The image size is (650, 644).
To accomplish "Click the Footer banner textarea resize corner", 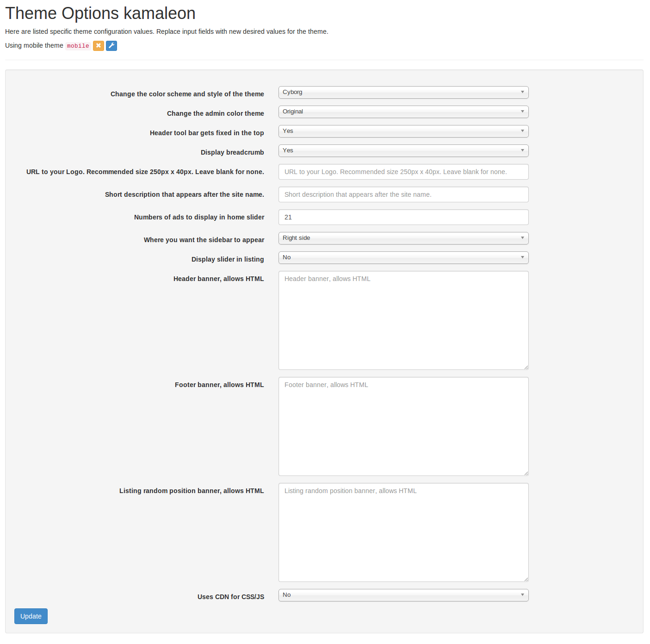I will [x=526, y=473].
